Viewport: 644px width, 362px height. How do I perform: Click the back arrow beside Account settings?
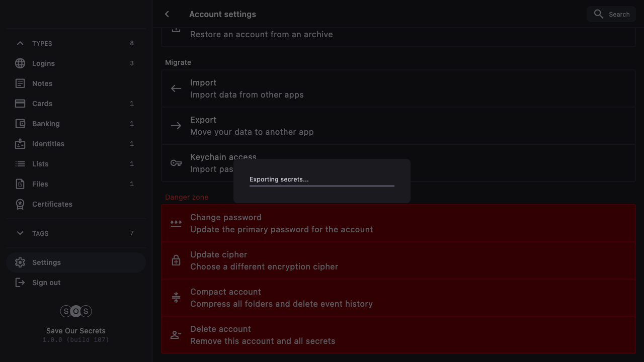167,14
